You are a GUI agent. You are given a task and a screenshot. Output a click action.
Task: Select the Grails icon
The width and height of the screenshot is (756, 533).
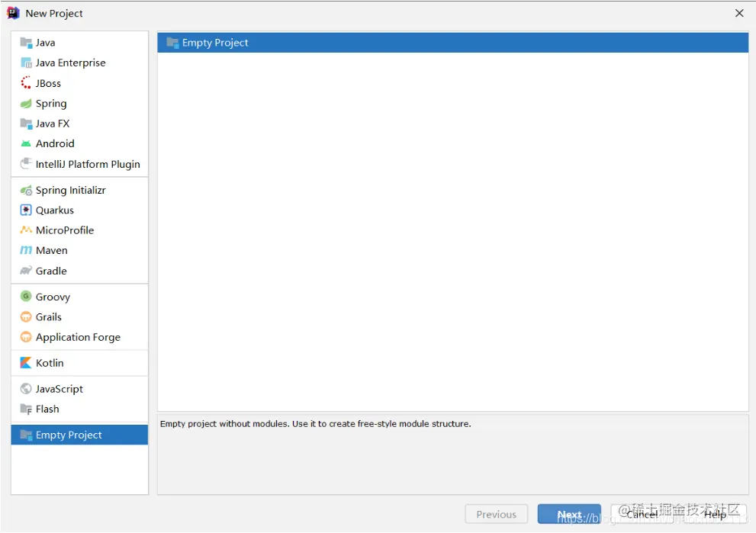[26, 317]
